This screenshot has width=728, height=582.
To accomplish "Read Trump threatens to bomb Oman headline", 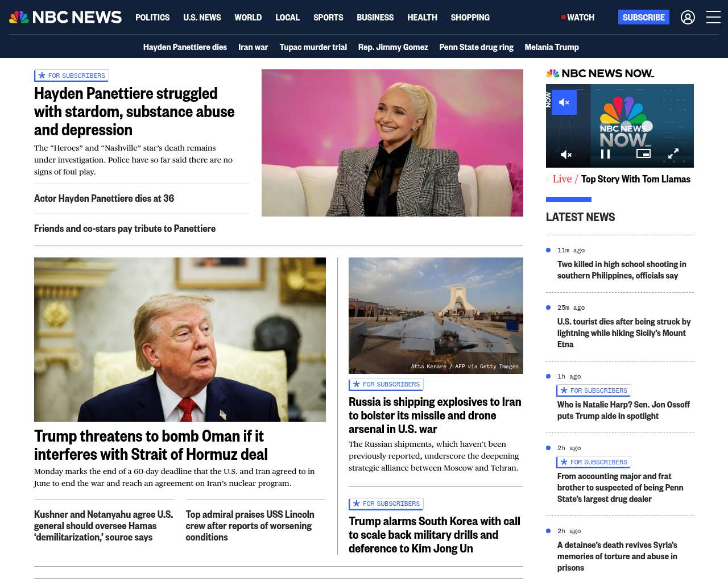I will pos(151,445).
